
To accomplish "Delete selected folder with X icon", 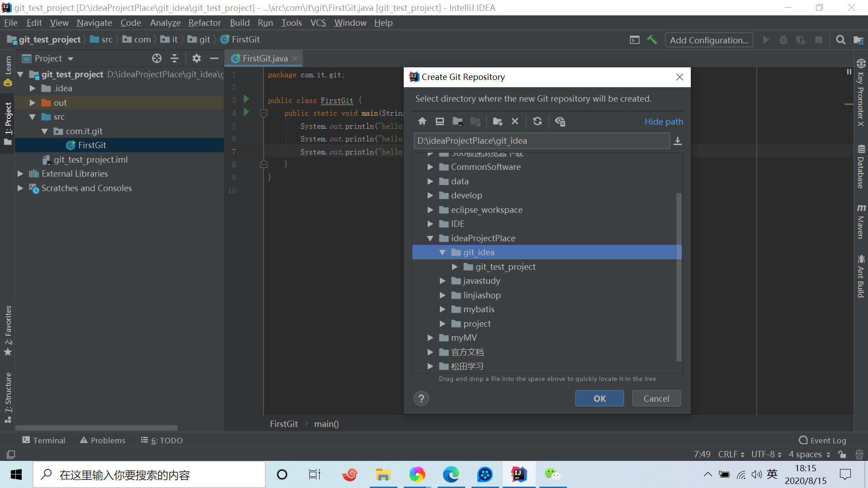I will 514,121.
